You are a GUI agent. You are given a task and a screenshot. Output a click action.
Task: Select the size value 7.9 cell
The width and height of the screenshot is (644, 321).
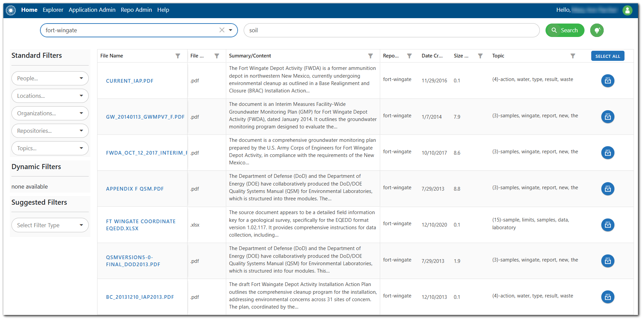pos(457,117)
